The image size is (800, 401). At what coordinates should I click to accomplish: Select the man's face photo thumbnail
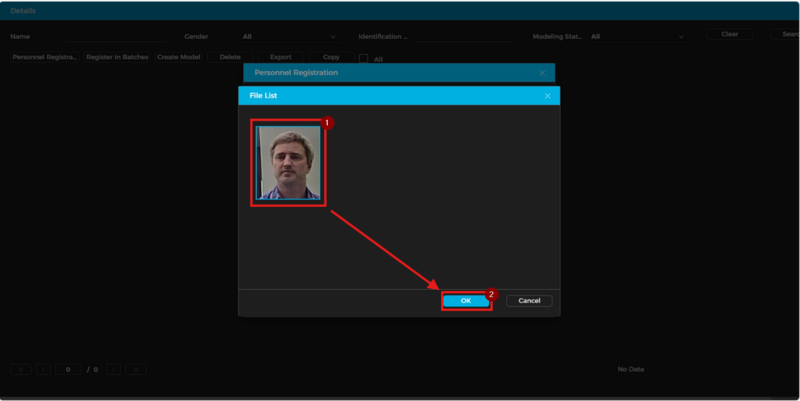point(288,163)
